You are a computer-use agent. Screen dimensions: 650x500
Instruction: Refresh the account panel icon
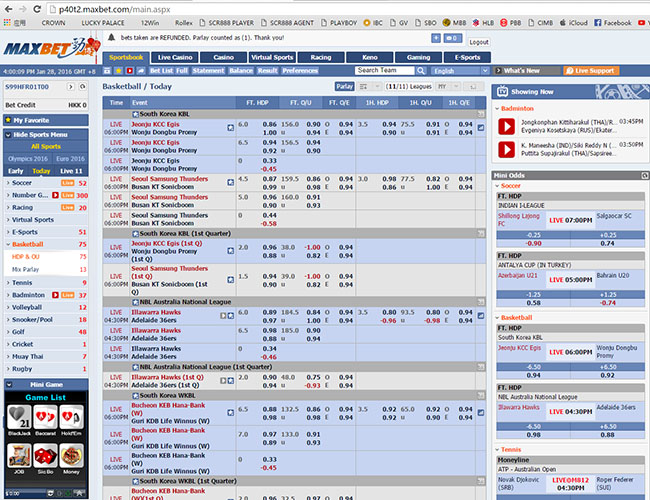point(82,87)
